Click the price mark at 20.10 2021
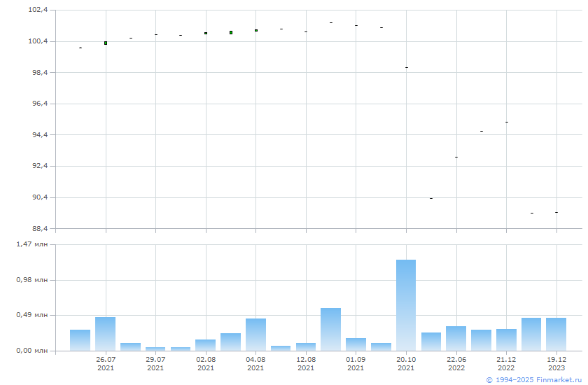This screenshot has width=588, height=385. point(407,67)
